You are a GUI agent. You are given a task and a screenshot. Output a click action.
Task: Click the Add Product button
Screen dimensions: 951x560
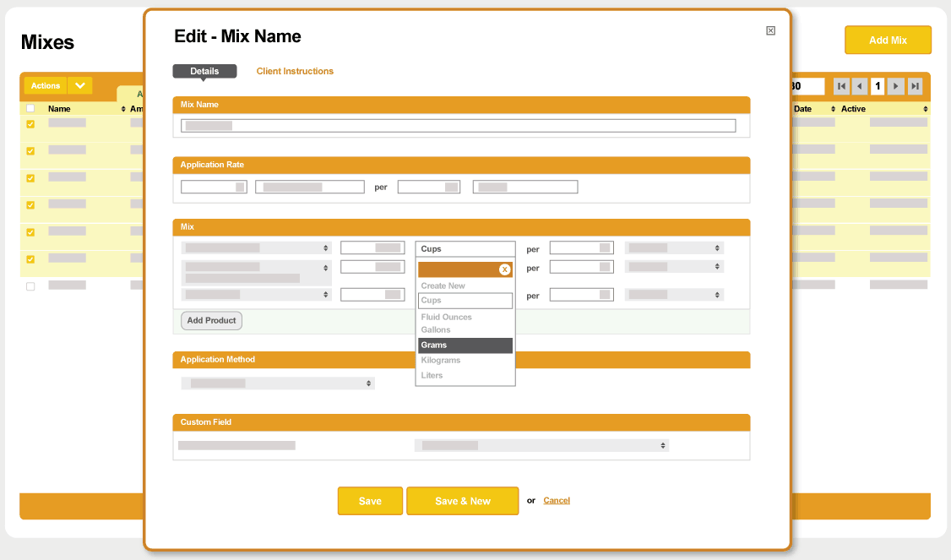pos(211,320)
